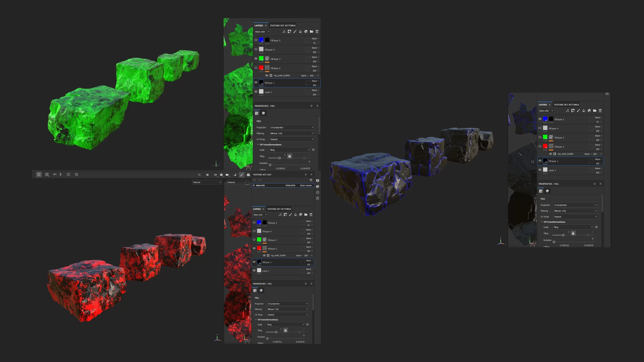
Task: Select blinn1SG row in Texture Set List
Action: (x=283, y=186)
